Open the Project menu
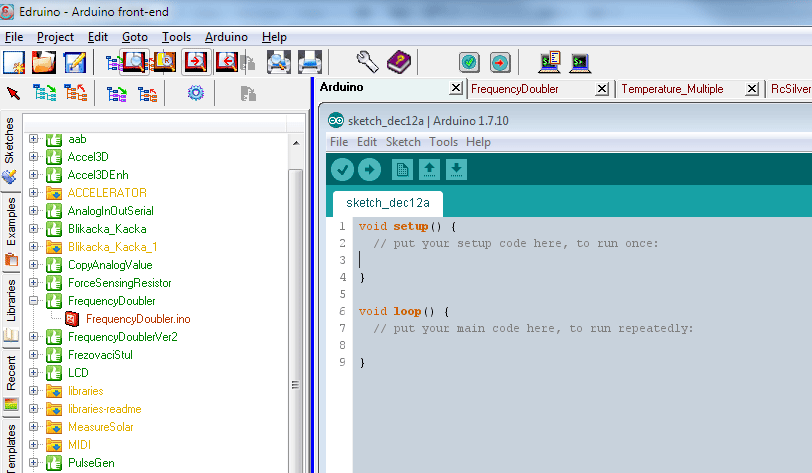This screenshot has width=812, height=473. pyautogui.click(x=55, y=37)
